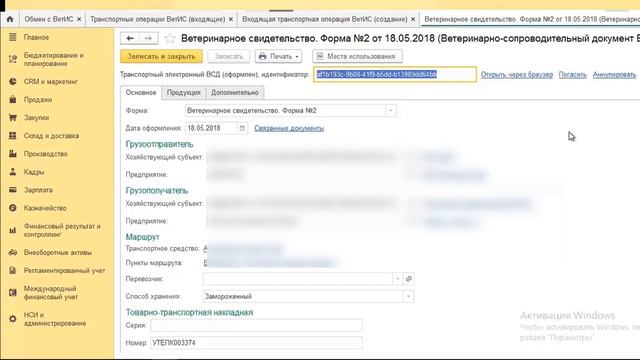Click the Дата оформления date field

coord(211,128)
